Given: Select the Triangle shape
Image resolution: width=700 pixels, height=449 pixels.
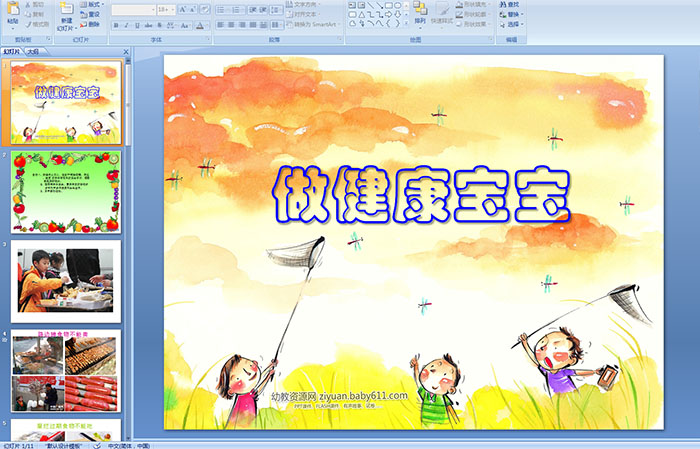Looking at the screenshot, I should tap(362, 15).
